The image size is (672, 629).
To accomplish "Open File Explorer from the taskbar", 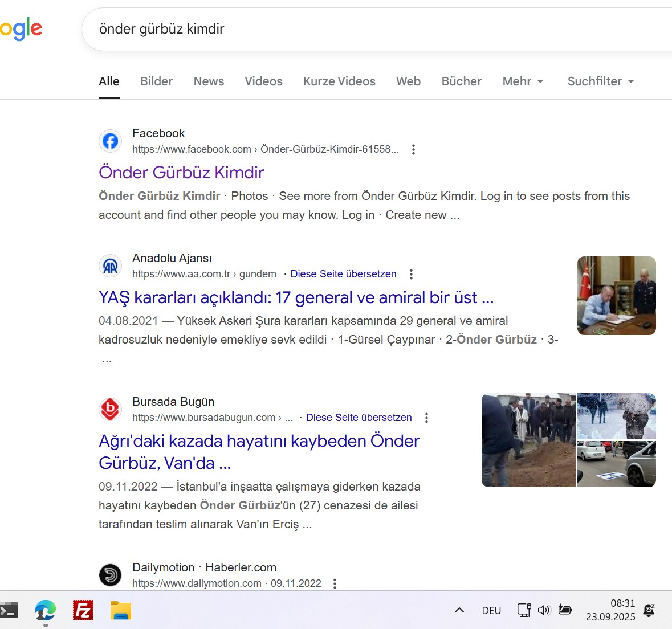I will (121, 611).
